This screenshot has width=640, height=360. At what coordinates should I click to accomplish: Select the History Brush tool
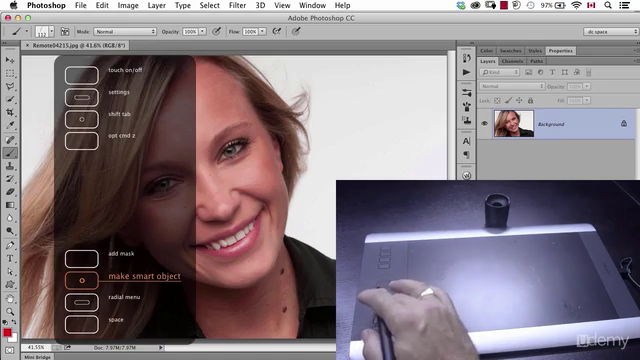10,179
